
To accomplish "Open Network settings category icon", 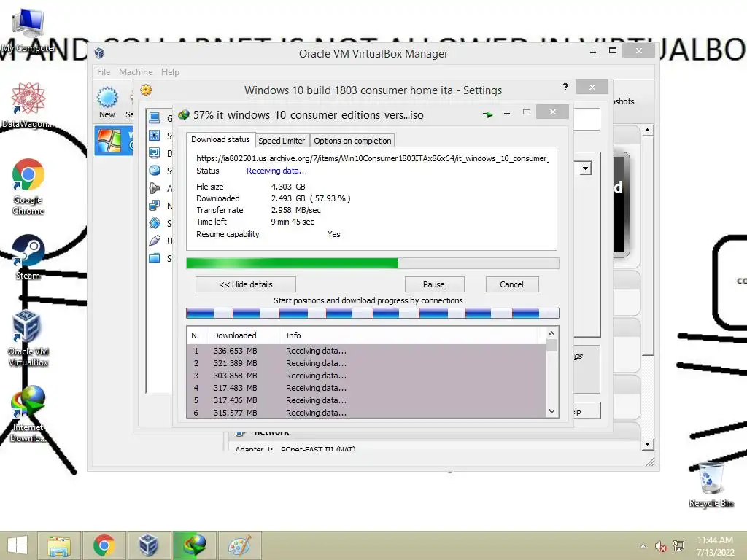I will point(155,206).
